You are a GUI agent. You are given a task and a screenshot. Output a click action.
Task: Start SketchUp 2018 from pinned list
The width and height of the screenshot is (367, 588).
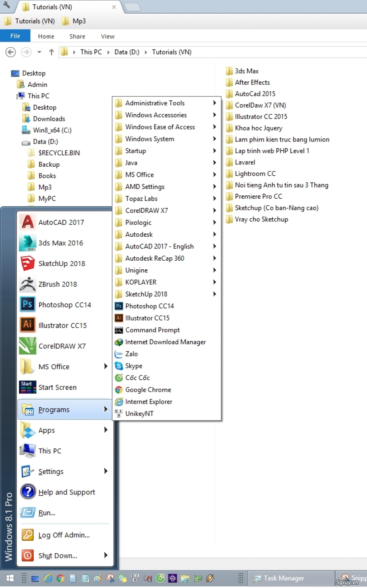click(x=65, y=264)
